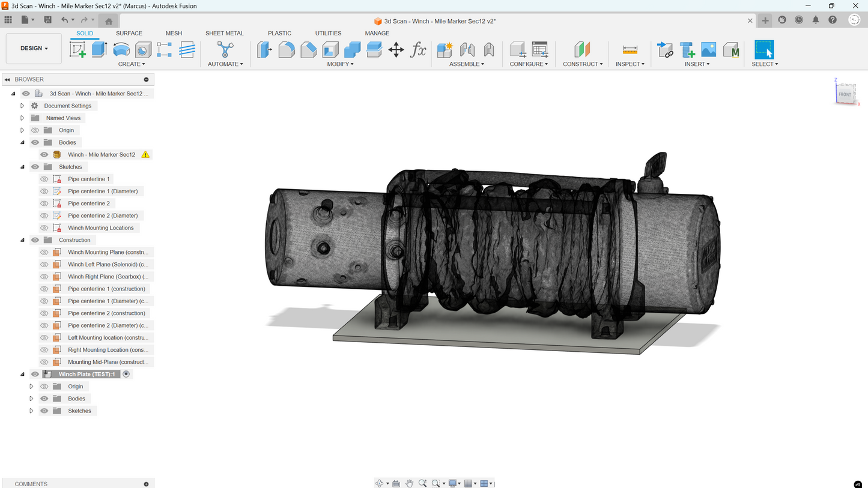Toggle visibility of Winch - Mile Marker Sec12 body
This screenshot has width=868, height=488.
click(x=44, y=155)
